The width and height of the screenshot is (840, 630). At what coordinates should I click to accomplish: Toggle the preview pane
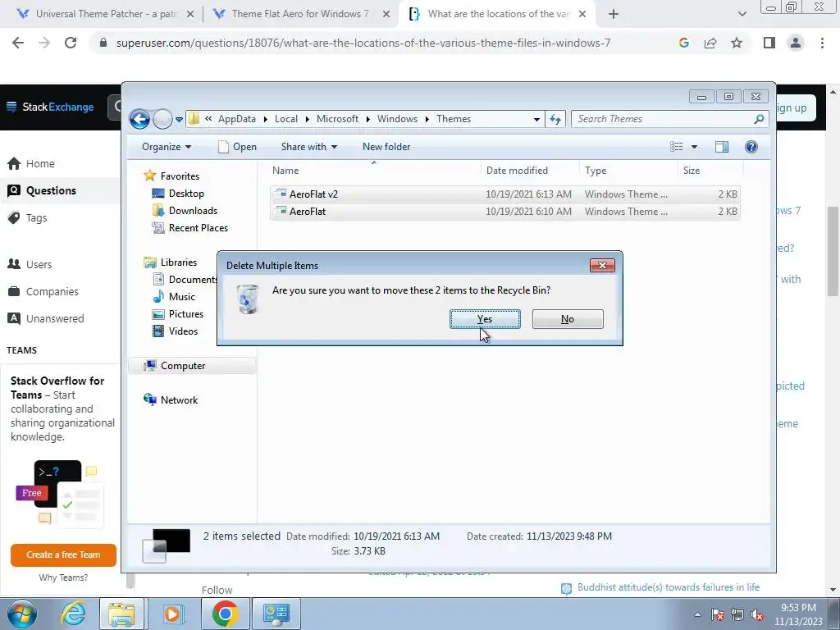pyautogui.click(x=722, y=147)
